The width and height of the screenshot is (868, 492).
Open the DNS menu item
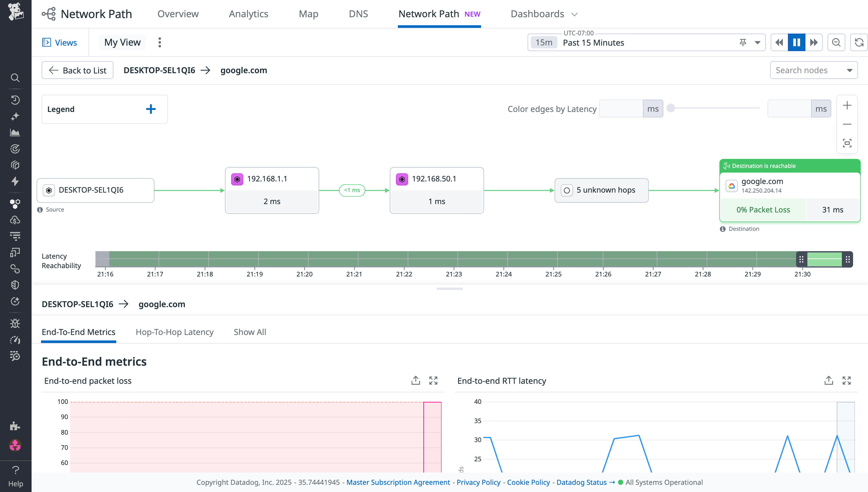[359, 14]
